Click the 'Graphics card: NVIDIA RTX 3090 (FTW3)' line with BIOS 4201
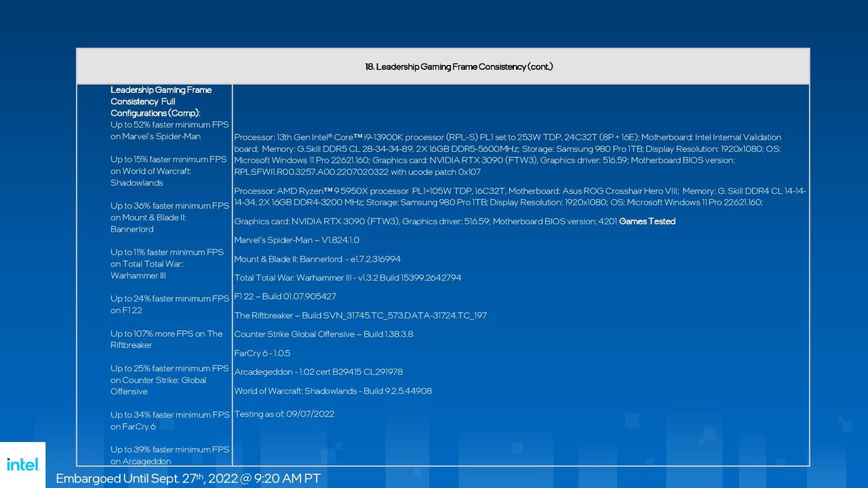The image size is (868, 488). pos(425,221)
